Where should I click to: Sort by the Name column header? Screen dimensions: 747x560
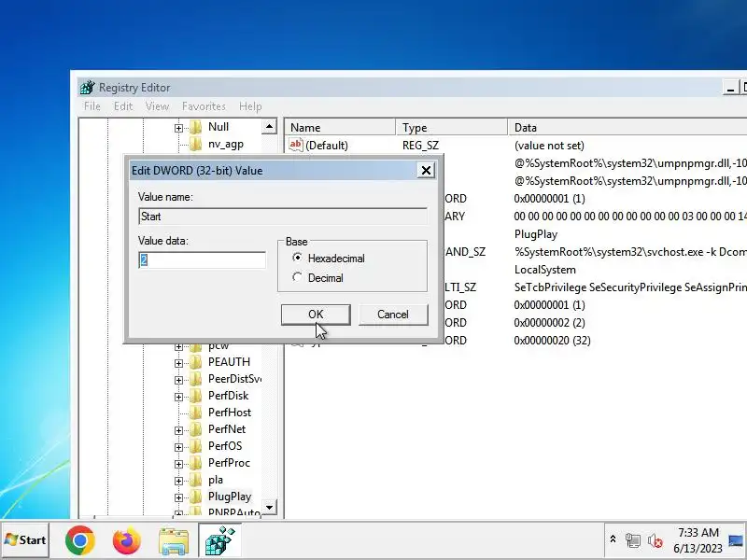340,128
